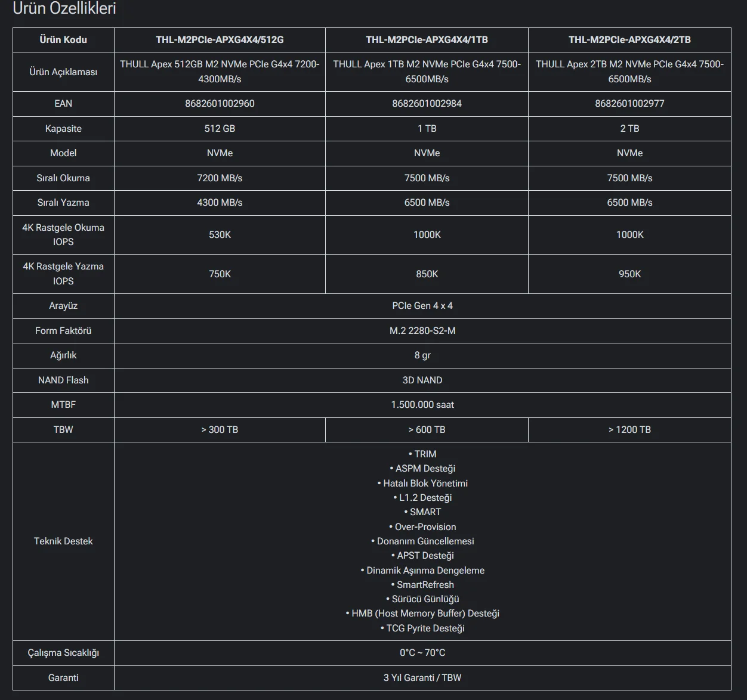Click the 530K random read IOPS cell

click(220, 235)
